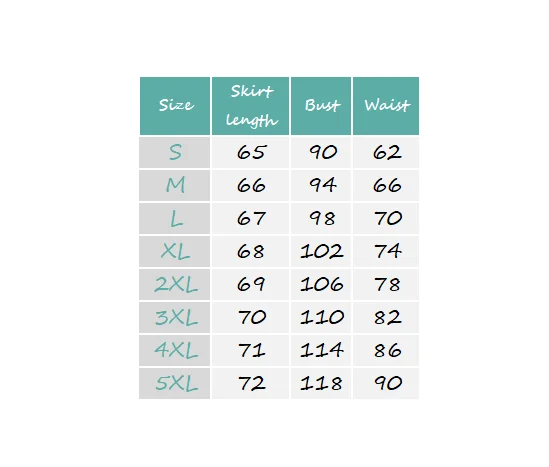Click the waist value 86 cell

point(386,350)
